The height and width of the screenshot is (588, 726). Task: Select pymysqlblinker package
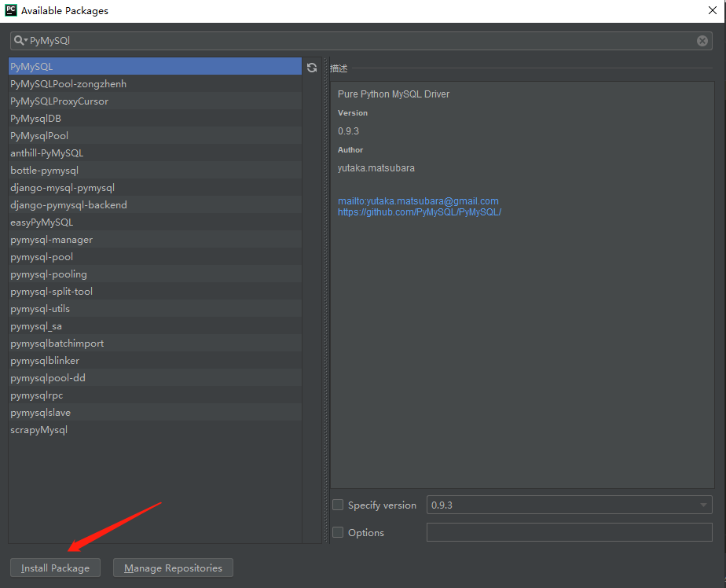[x=155, y=361]
